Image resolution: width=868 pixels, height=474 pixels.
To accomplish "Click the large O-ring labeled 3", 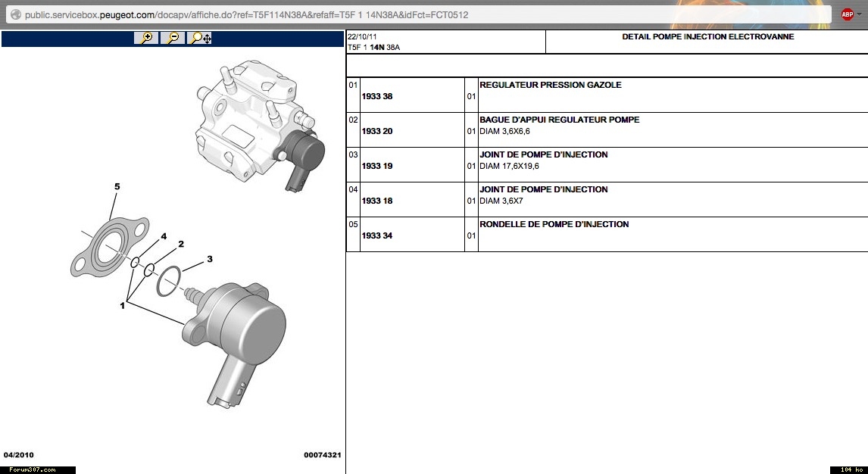I will click(169, 281).
